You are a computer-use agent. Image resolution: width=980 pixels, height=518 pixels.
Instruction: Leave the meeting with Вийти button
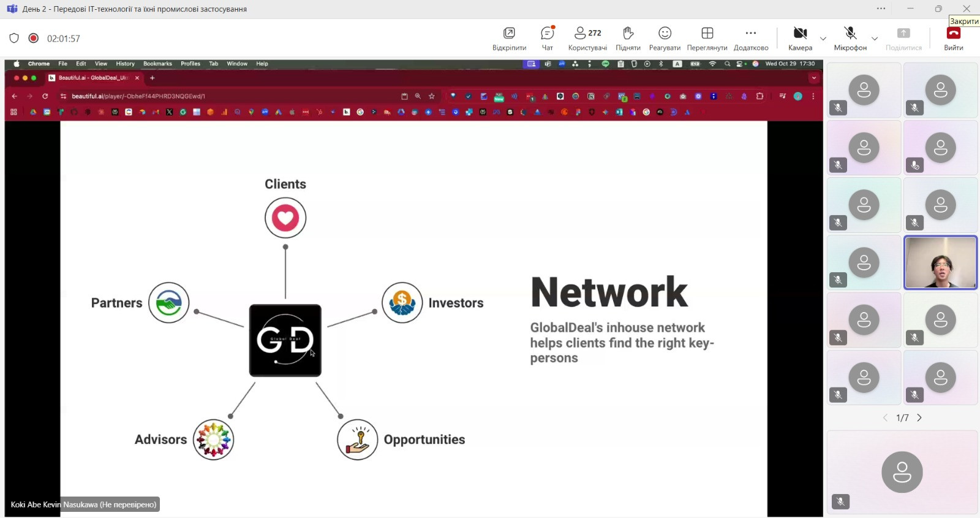(953, 38)
